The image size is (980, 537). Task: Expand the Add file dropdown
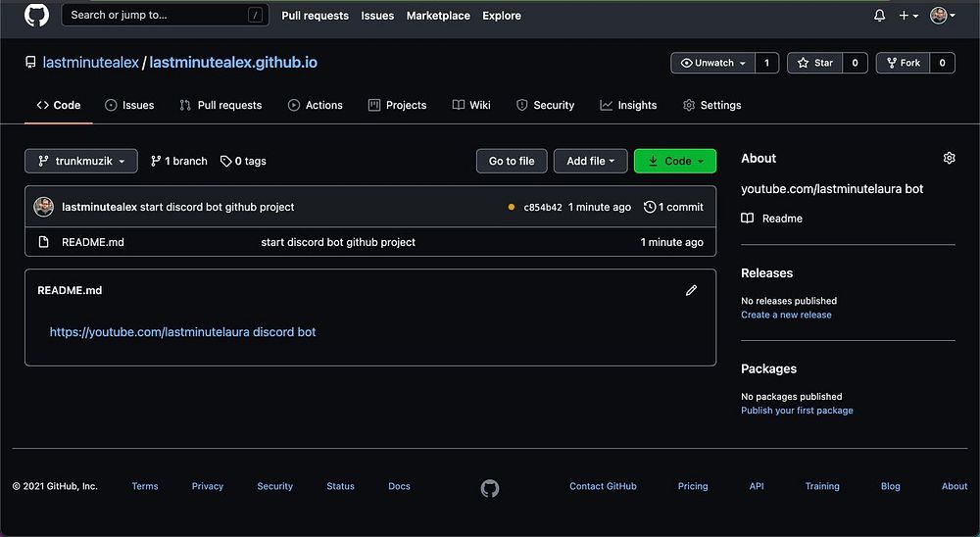pos(590,161)
